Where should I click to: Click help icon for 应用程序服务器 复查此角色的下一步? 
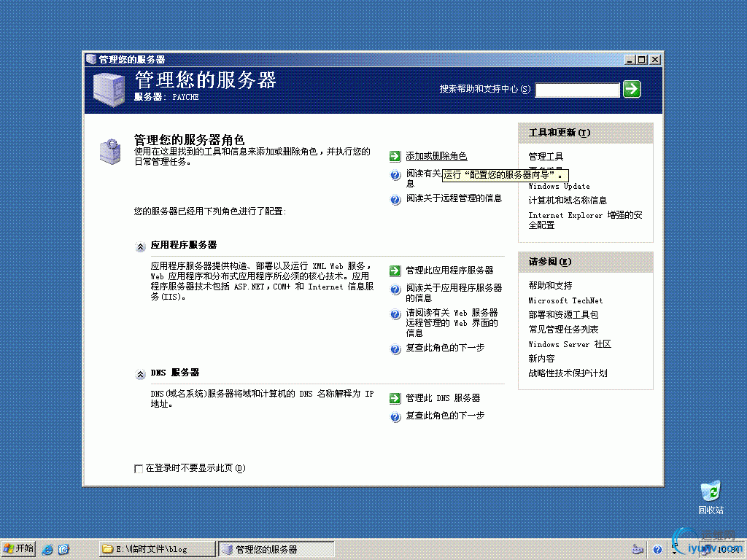395,349
